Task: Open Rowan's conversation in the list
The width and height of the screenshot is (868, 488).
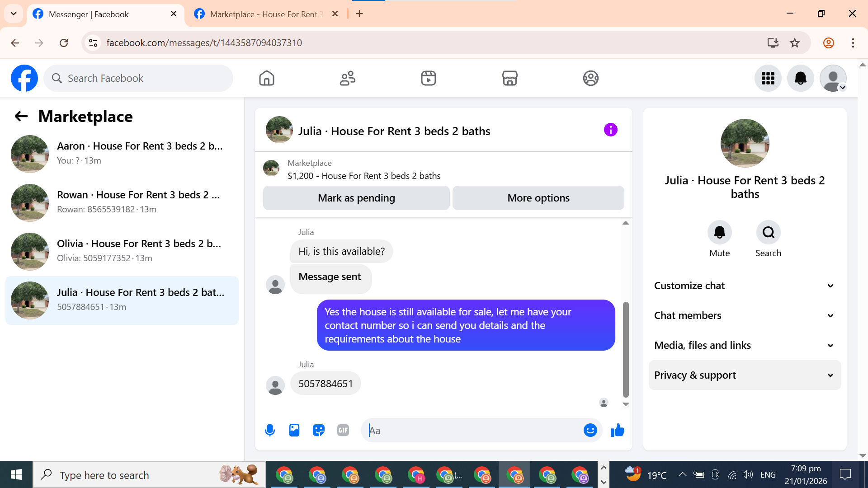Action: point(122,202)
